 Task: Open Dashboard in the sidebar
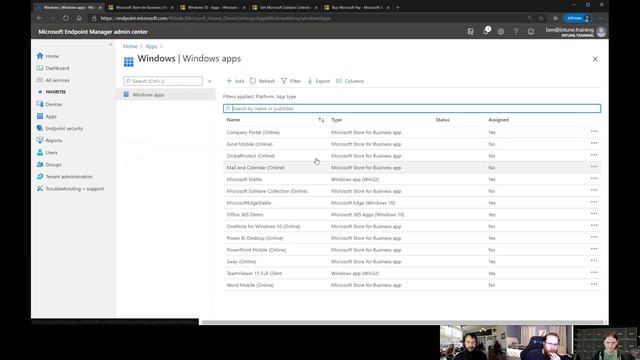click(x=53, y=68)
